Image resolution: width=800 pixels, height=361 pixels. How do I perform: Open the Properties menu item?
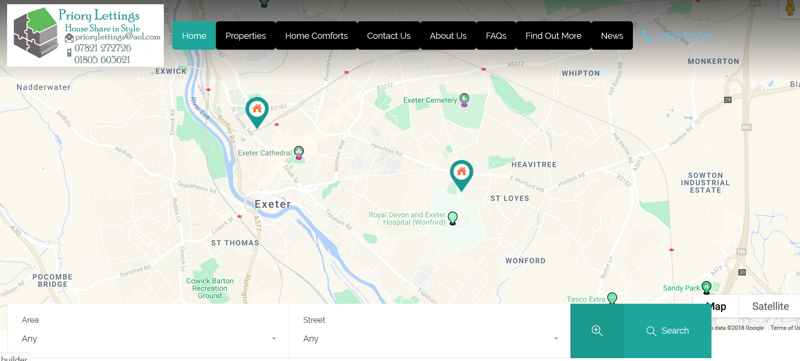245,36
